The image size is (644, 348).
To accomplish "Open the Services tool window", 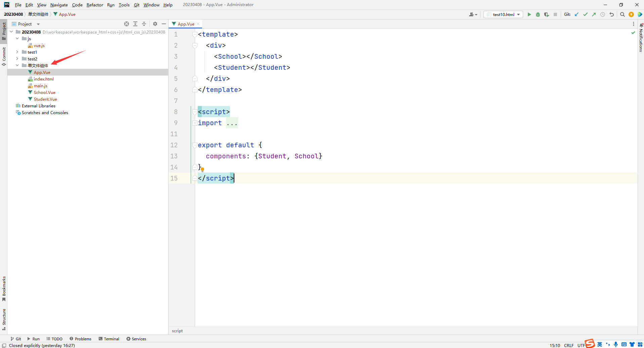I will point(136,339).
